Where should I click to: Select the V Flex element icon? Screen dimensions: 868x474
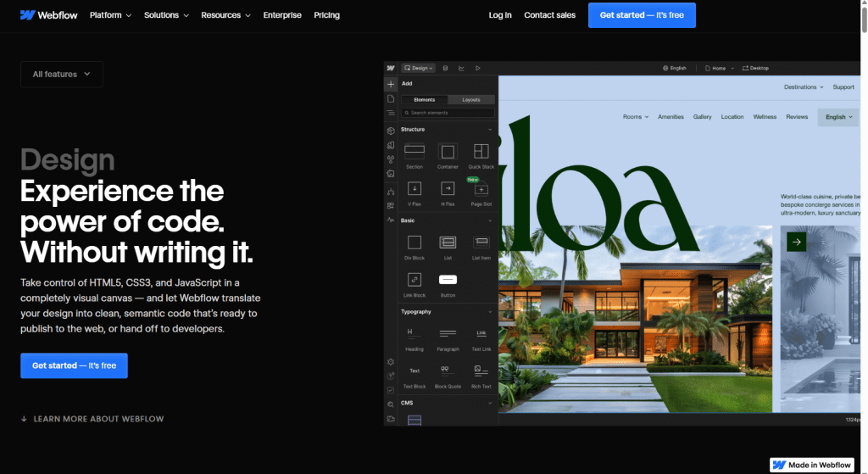click(415, 188)
